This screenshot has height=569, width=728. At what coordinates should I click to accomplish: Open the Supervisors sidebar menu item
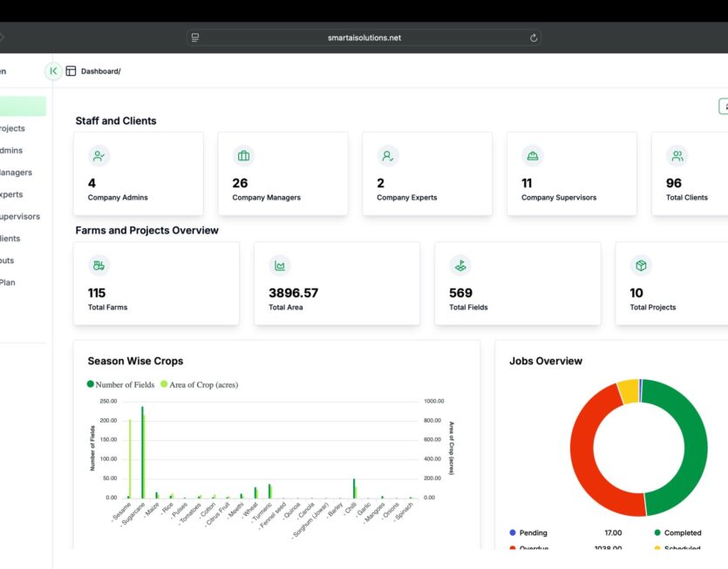coord(18,216)
